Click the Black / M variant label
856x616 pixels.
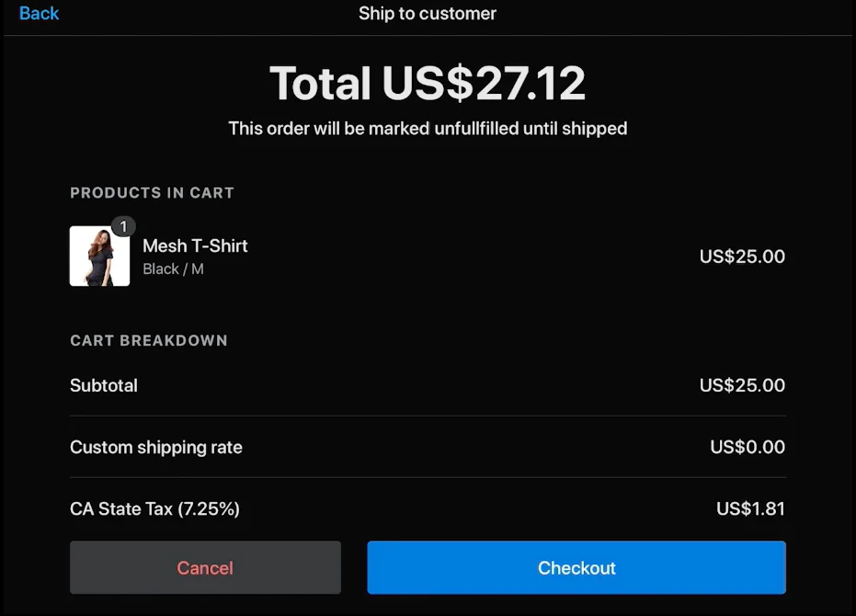tap(173, 268)
